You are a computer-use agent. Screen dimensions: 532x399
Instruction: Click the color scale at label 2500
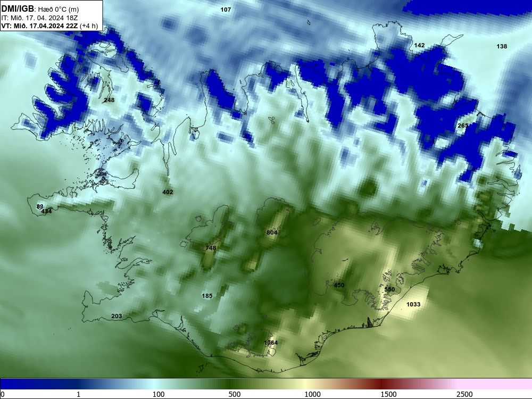point(464,394)
